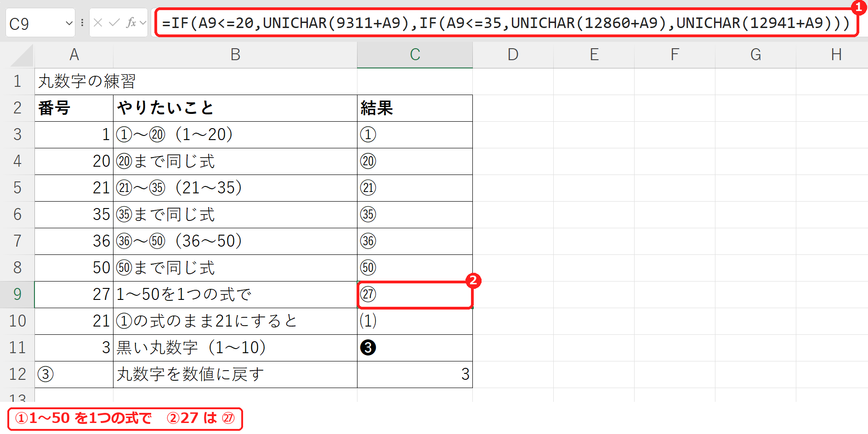The height and width of the screenshot is (434, 868).
Task: Click cell ①の式のまま21にすると
Action: [x=235, y=321]
